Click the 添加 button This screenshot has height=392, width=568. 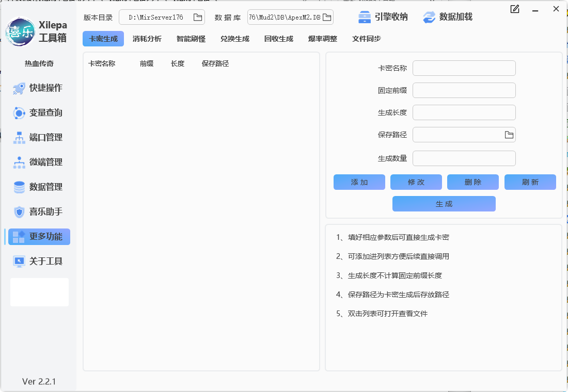359,182
